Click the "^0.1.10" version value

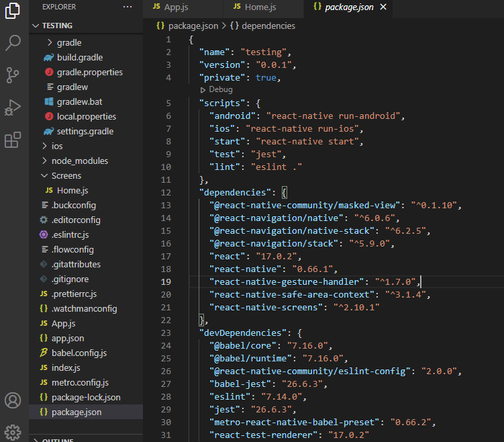[x=434, y=206]
